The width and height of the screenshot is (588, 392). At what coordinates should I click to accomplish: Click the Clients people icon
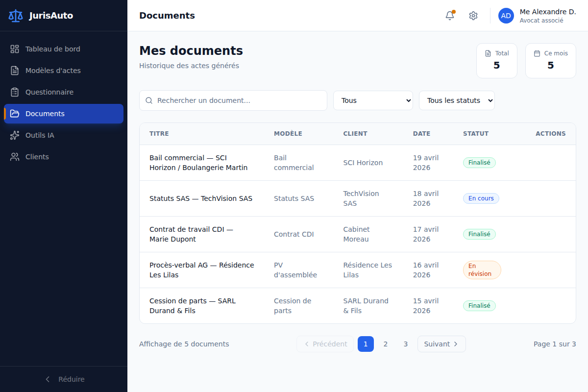pyautogui.click(x=15, y=157)
